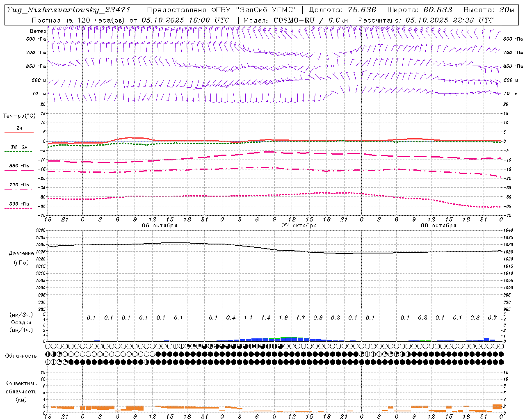Select the Тем-ра(°C) temperature panel label
The height and width of the screenshot is (420, 525).
pos(19,116)
